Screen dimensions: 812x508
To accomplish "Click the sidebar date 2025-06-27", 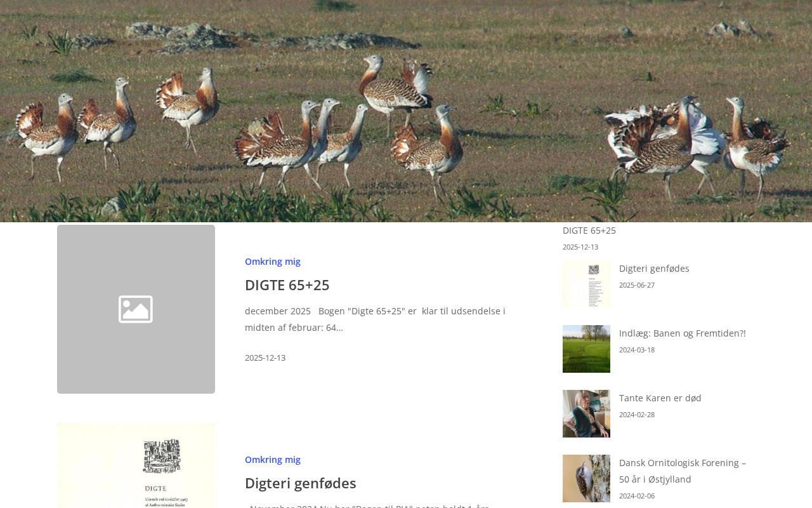I will (637, 285).
